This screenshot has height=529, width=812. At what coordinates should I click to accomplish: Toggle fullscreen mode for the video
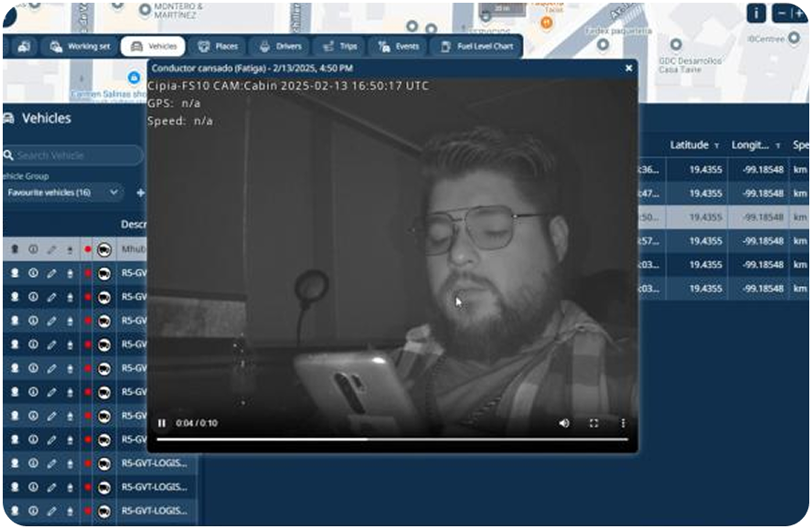[x=593, y=423]
